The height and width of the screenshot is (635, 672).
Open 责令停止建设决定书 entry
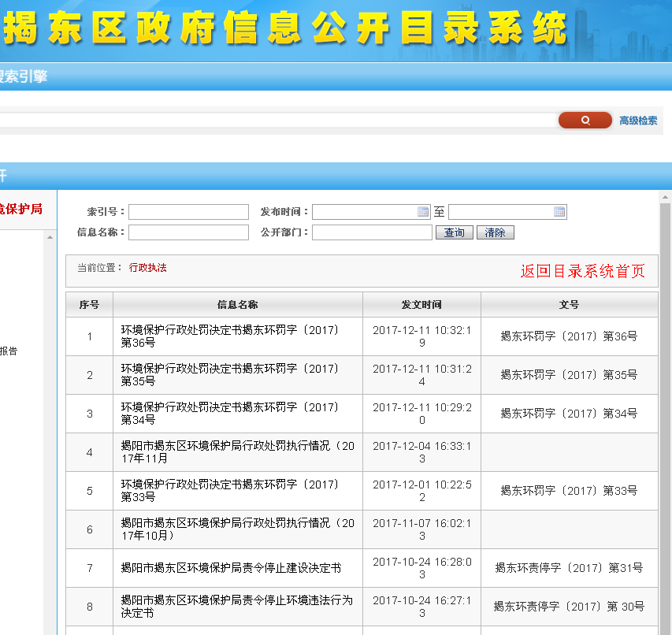click(x=231, y=568)
